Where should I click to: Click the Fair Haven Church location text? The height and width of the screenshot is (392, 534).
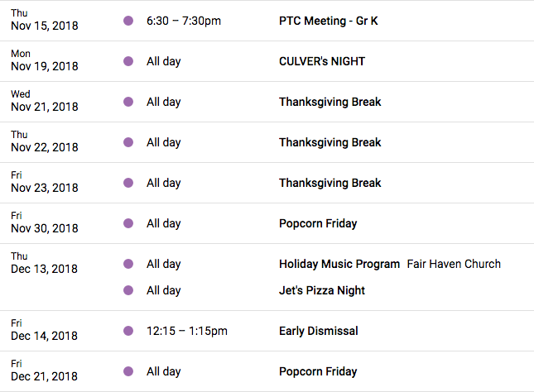(x=454, y=264)
